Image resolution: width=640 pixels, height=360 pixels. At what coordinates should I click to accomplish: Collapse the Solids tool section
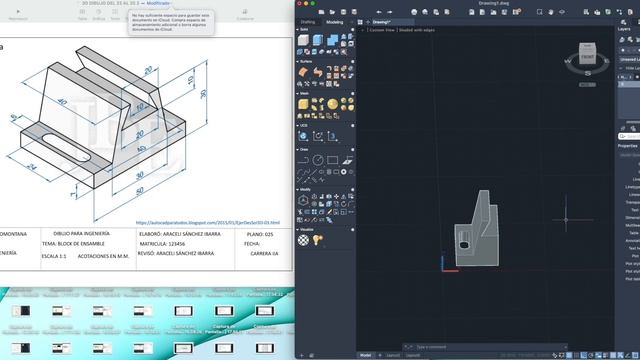(x=297, y=29)
